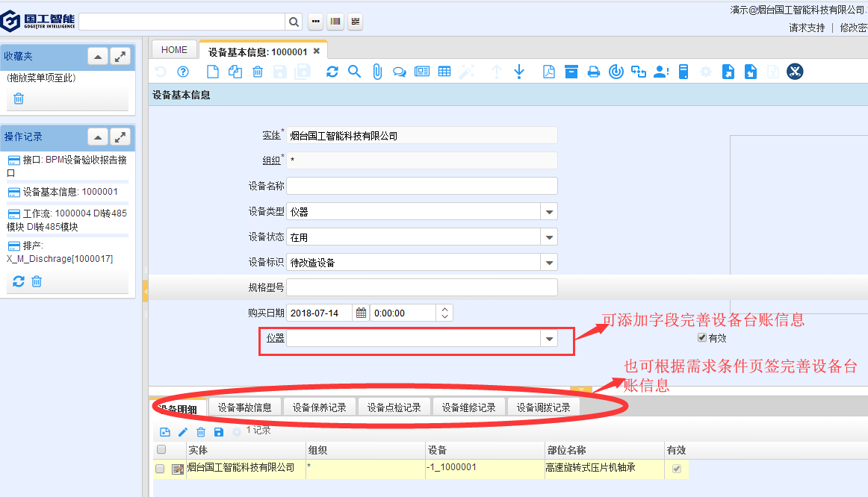The image size is (868, 497).
Task: Click the print icon in toolbar
Action: tap(594, 72)
